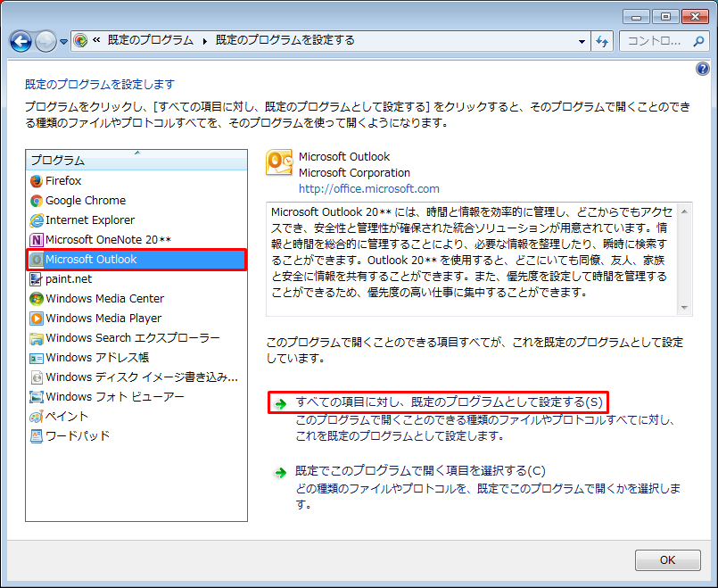The image size is (718, 588).
Task: Click 既定のプログラム breadcrumb
Action: pyautogui.click(x=150, y=40)
